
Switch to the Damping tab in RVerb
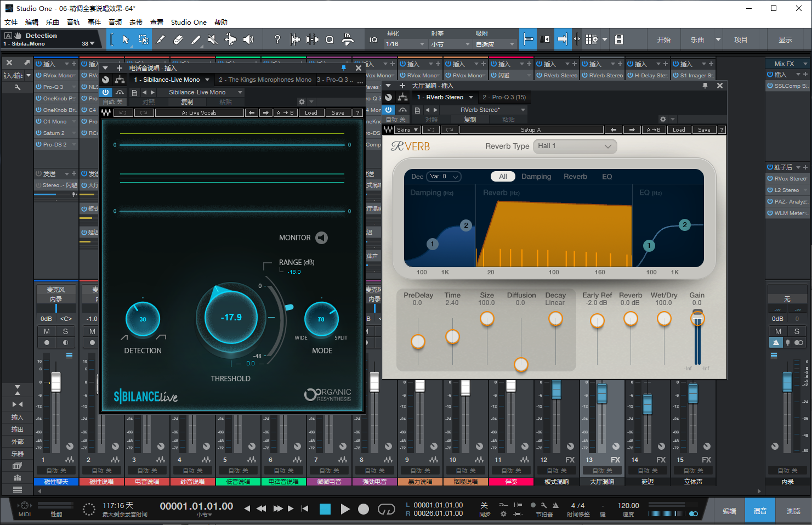[x=536, y=177]
